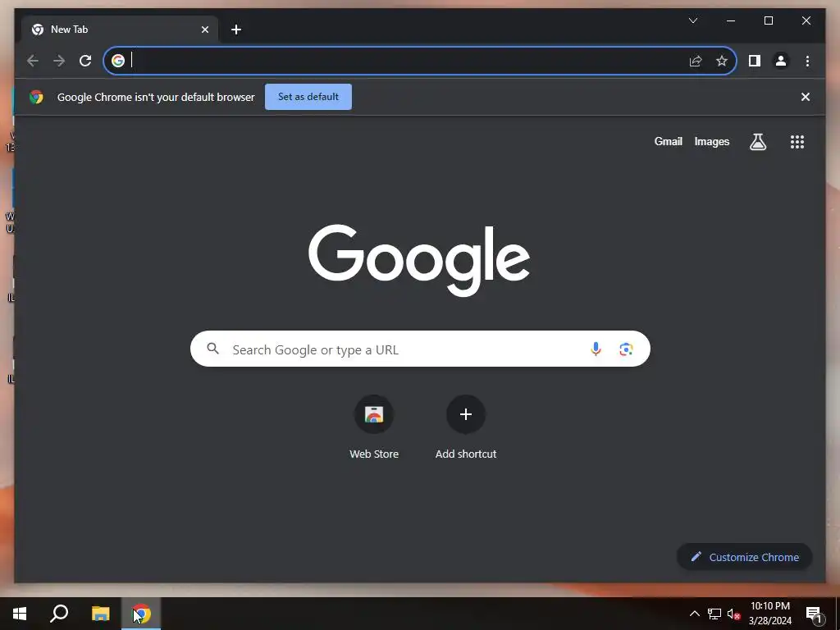
Task: Open the Gmail link
Action: click(x=668, y=141)
